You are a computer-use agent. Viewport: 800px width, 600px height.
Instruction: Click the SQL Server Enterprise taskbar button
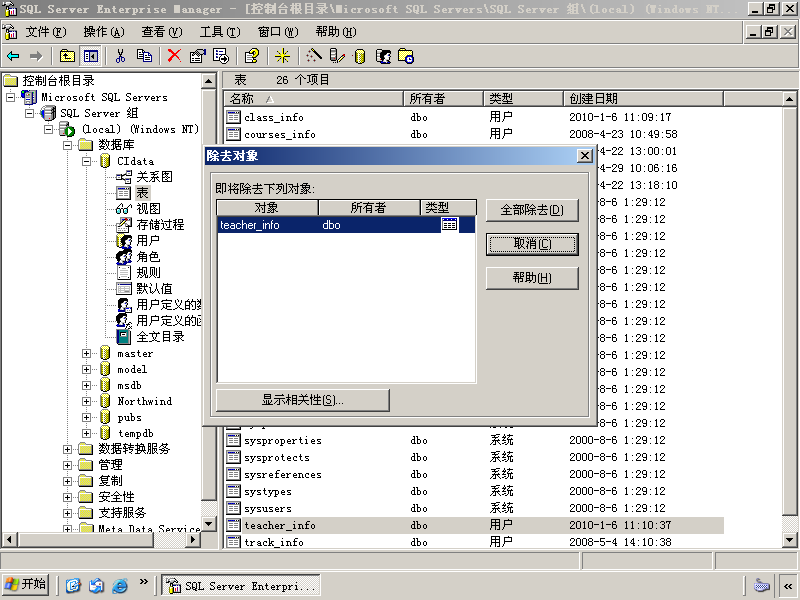click(x=241, y=585)
